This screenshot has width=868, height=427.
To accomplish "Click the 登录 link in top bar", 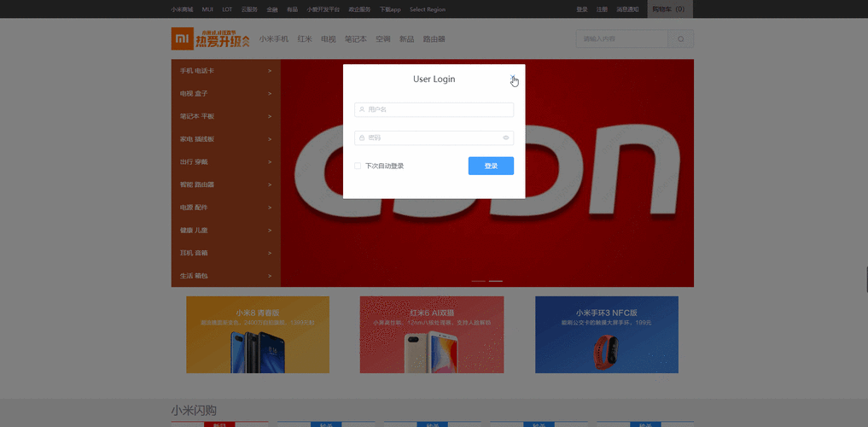I will (x=582, y=9).
